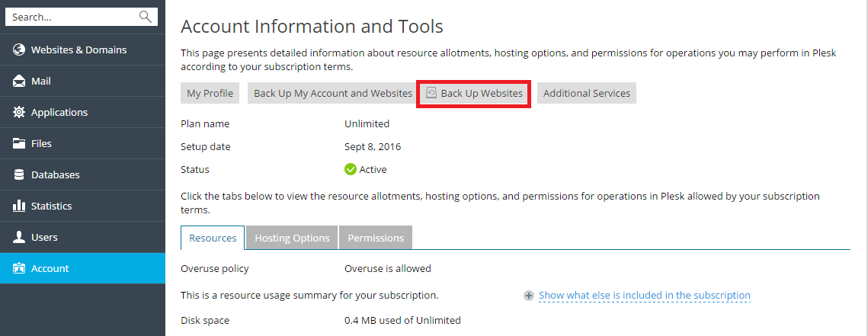Image resolution: width=868 pixels, height=336 pixels.
Task: Click the Applications gear icon
Action: click(19, 112)
